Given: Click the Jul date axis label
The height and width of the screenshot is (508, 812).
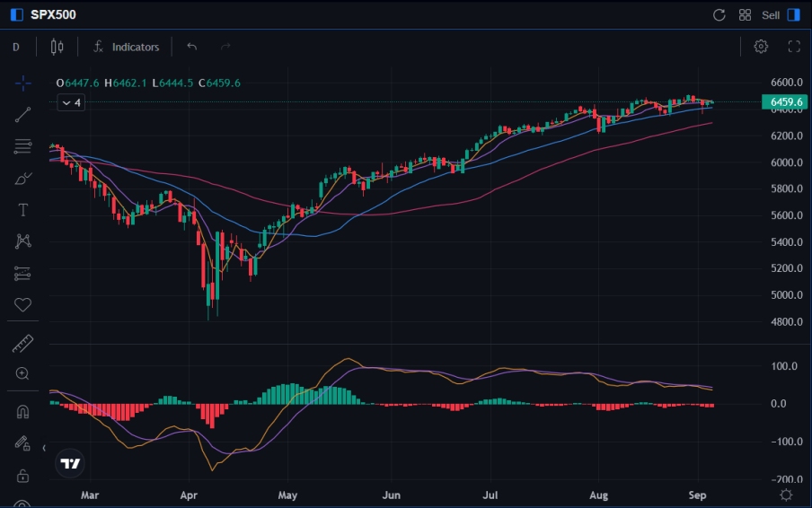Looking at the screenshot, I should 490,495.
